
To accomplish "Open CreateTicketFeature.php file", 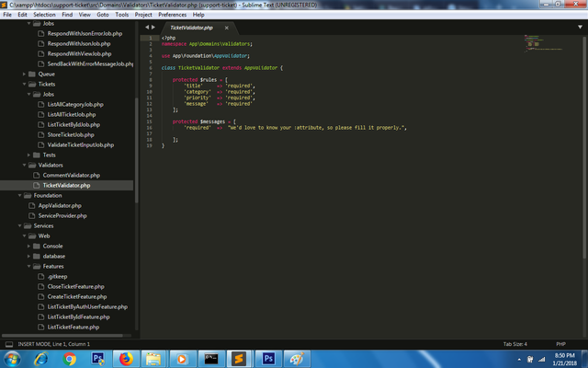I will pos(77,297).
